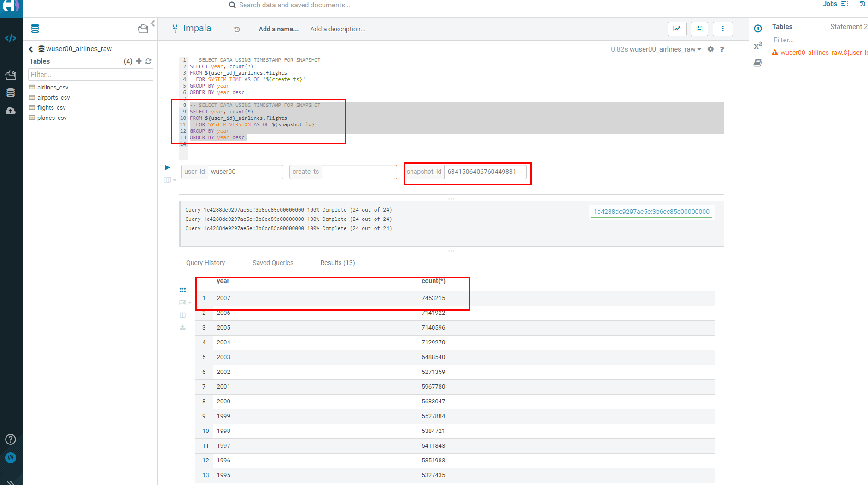Place cursor on line 4 FOR SYSTEM_TIME
The height and width of the screenshot is (485, 868).
pyautogui.click(x=250, y=79)
